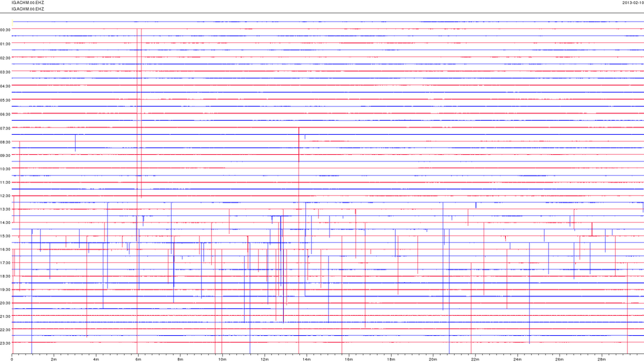This screenshot has height=362, width=644.
Task: Select the 16:30 time label
Action: [5, 249]
